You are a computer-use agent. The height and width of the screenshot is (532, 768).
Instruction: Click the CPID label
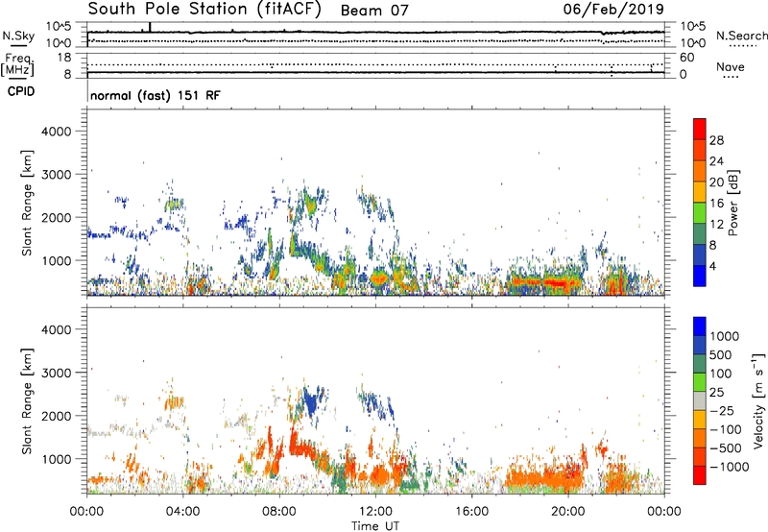21,91
